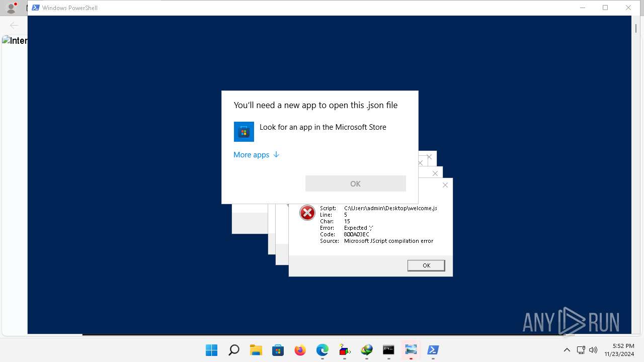Click OK in the JScript error dialog
The width and height of the screenshot is (644, 362).
[426, 265]
